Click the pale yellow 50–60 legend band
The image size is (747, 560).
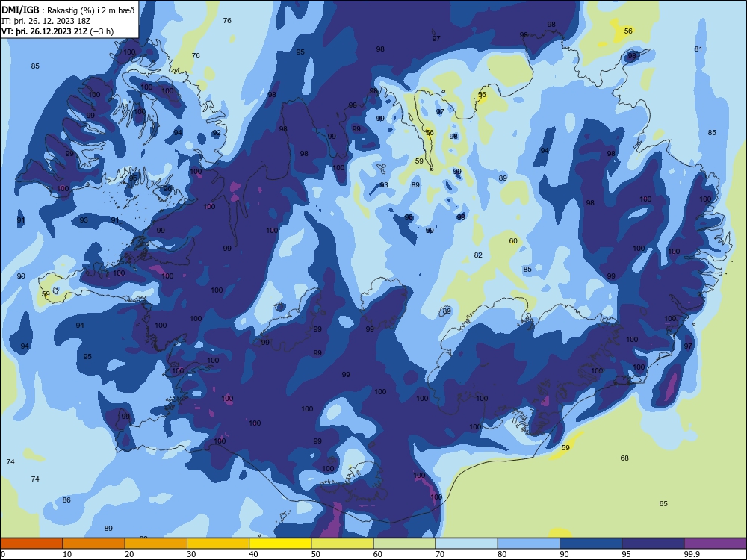[x=342, y=544]
